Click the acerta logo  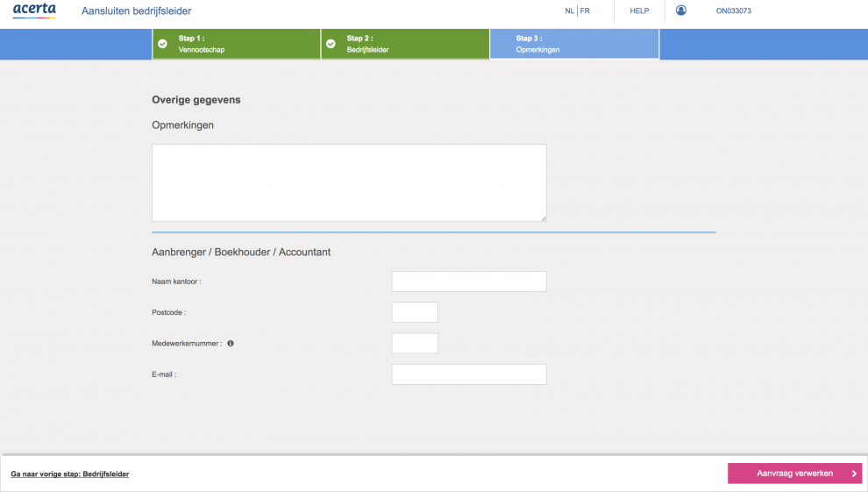(x=34, y=11)
